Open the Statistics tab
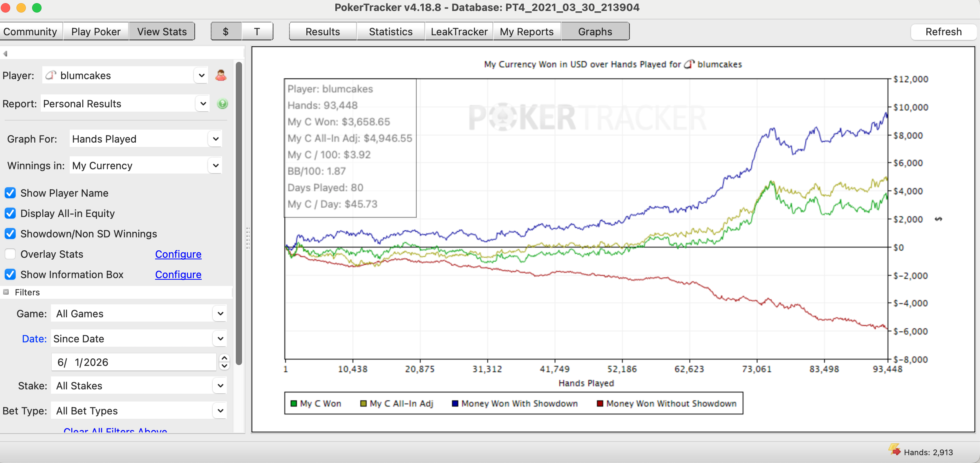Screen dimensions: 980x463 [x=391, y=32]
